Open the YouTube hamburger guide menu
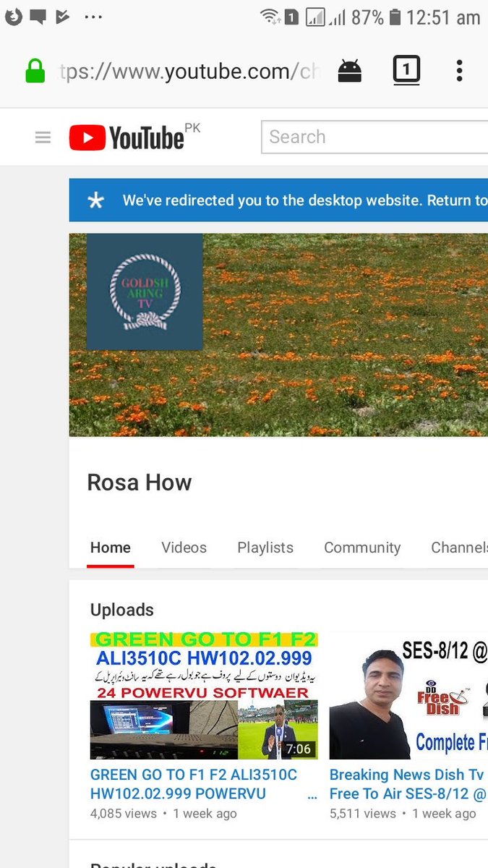The width and height of the screenshot is (488, 868). pos(43,137)
